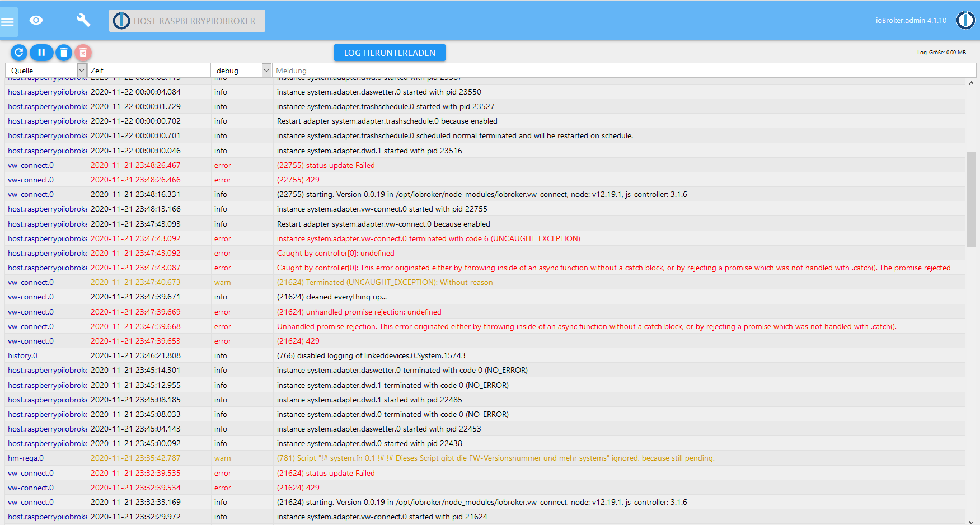Select the '(22755) status update Failed' message
The image size is (980, 525).
click(326, 165)
